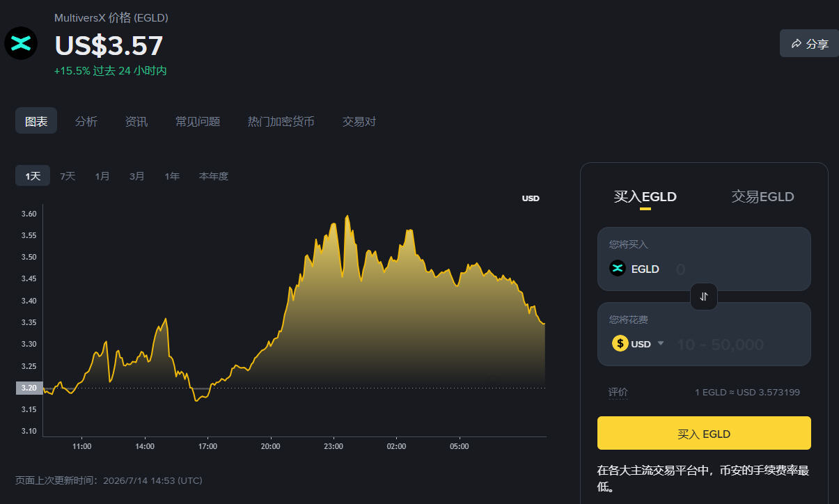Click the yellow 买入 EGLD button
The width and height of the screenshot is (839, 504).
click(704, 433)
